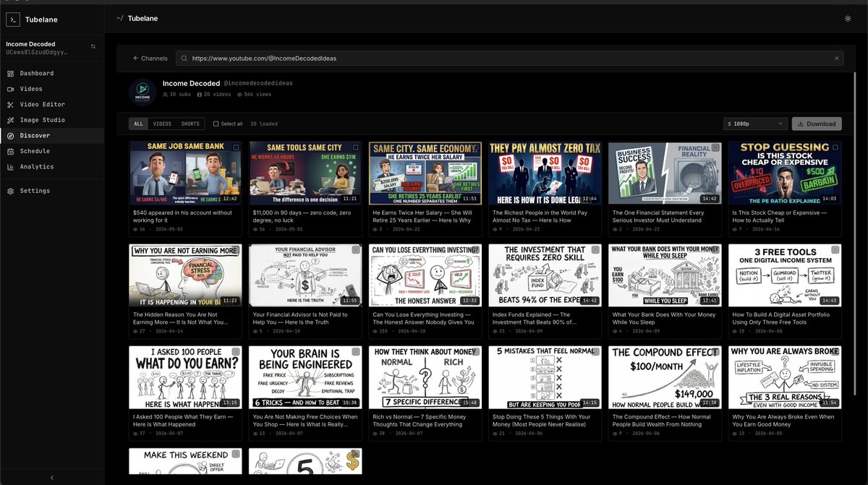This screenshot has height=485, width=868.
Task: Click the Download button
Action: click(x=817, y=124)
